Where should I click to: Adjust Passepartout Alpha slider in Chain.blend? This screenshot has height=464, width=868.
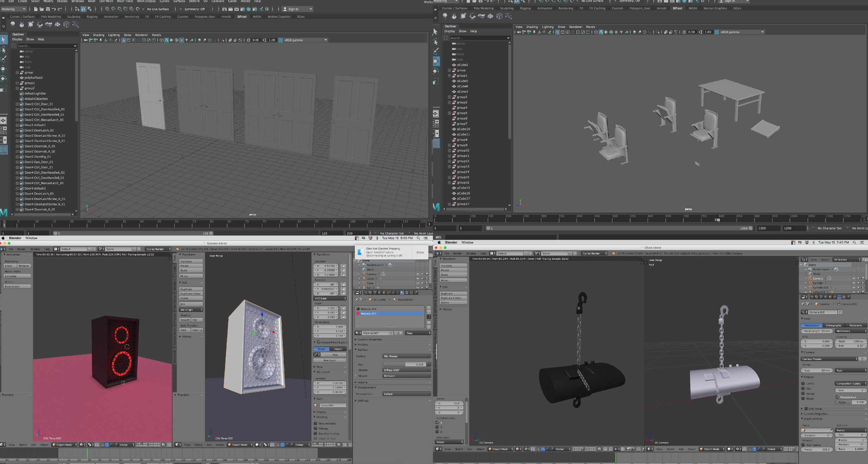coord(850,402)
